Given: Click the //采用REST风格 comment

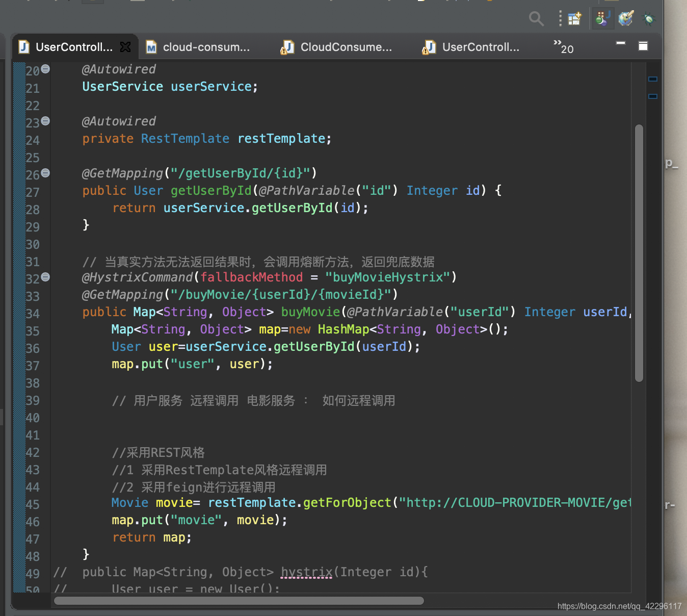Looking at the screenshot, I should click(158, 452).
